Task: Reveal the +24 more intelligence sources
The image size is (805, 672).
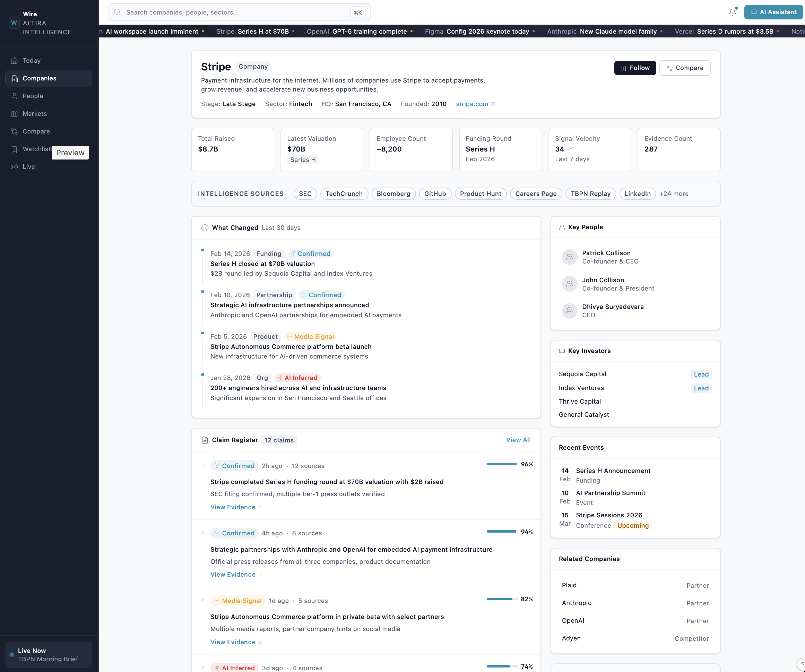Action: coord(674,193)
